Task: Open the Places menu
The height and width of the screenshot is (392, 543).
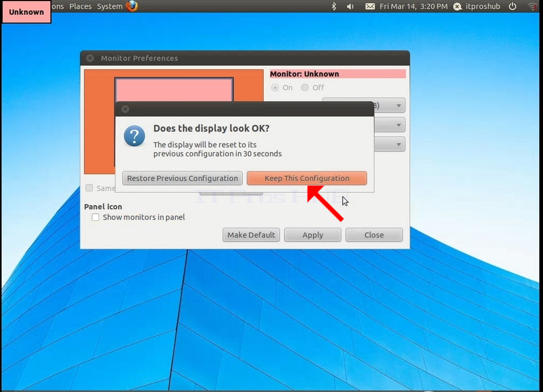Action: tap(81, 6)
